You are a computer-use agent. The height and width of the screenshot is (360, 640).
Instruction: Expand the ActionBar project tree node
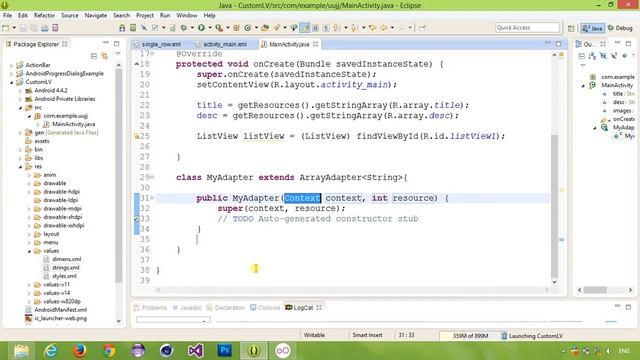tap(11, 65)
